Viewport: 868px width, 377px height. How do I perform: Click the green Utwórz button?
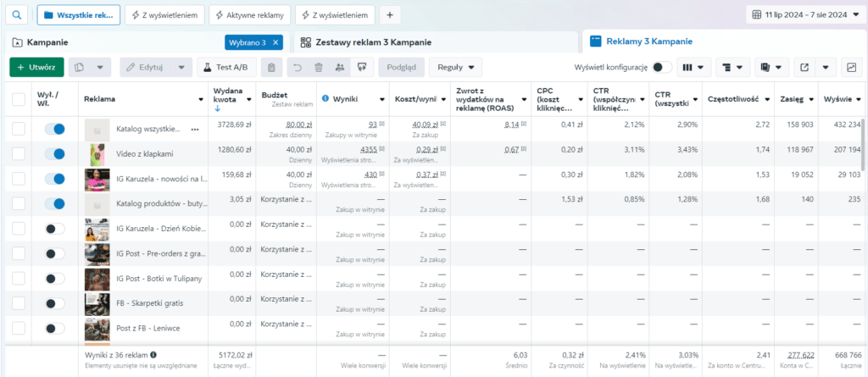pos(36,67)
